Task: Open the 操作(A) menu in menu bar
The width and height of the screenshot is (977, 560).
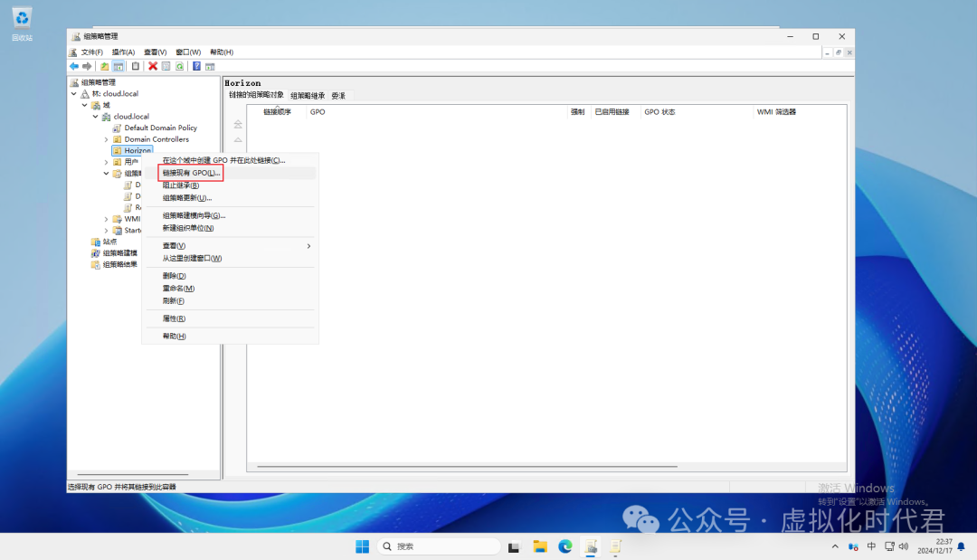Action: click(123, 52)
